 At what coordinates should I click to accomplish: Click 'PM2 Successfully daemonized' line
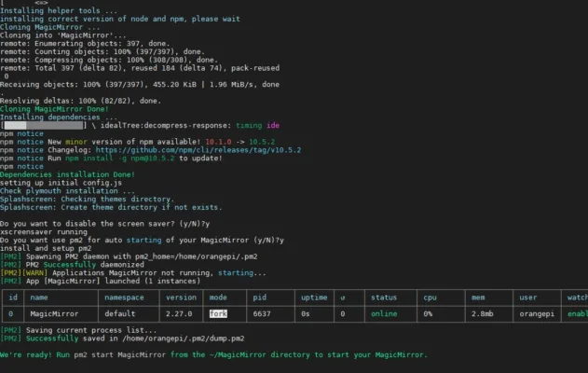[x=72, y=265]
